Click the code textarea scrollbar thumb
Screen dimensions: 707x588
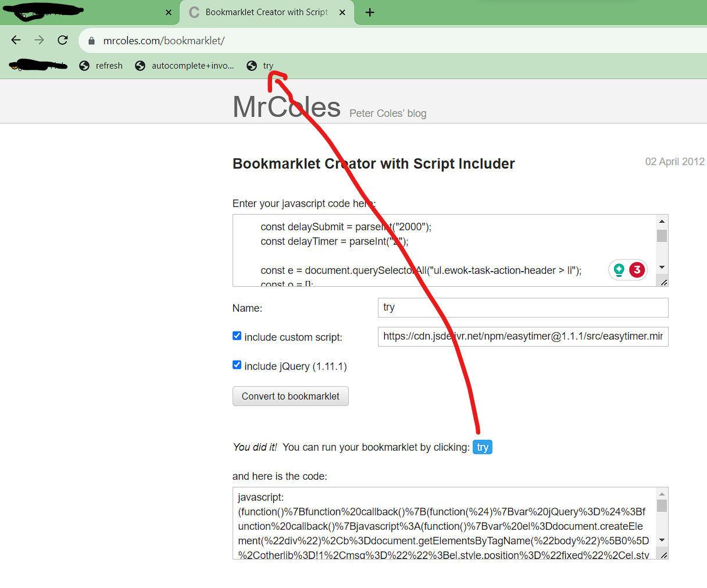(x=662, y=236)
